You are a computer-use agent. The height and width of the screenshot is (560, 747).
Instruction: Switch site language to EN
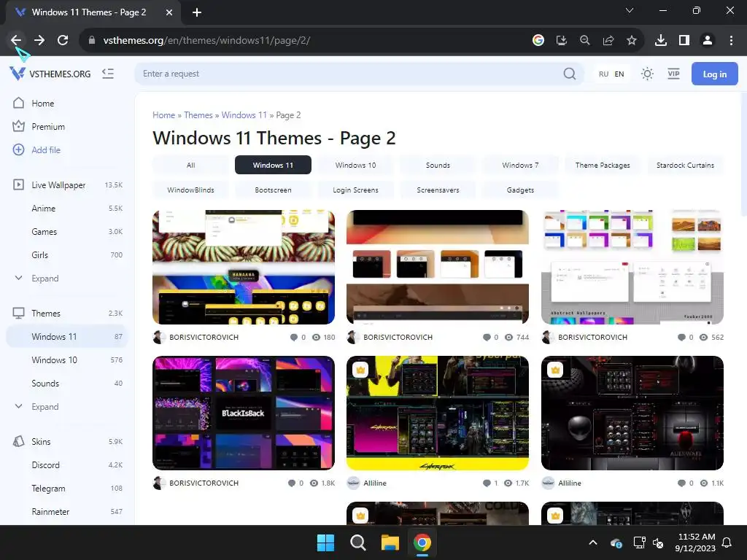619,74
